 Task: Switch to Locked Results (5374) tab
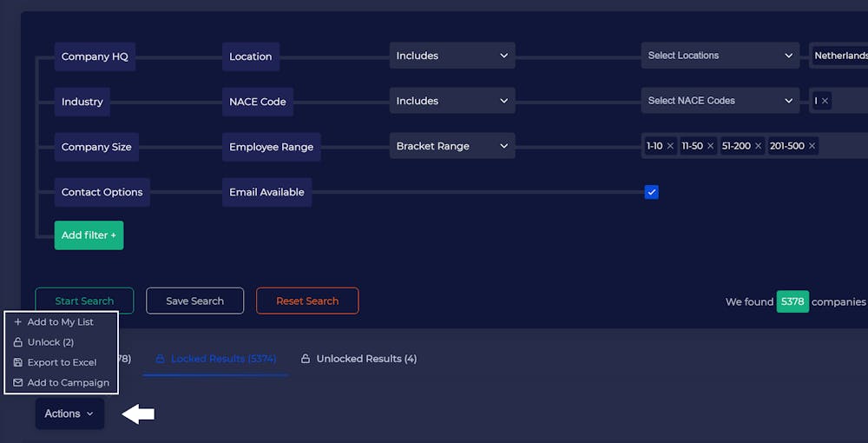point(216,359)
